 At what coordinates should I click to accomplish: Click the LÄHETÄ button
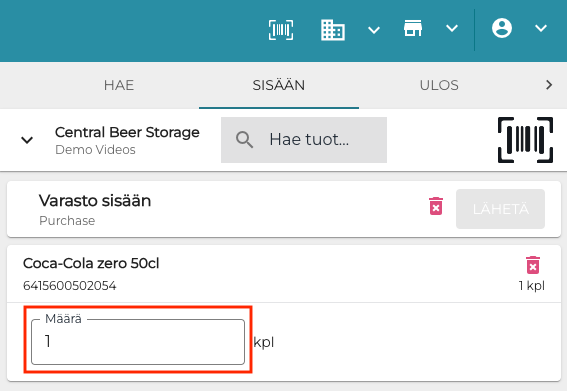pyautogui.click(x=500, y=209)
